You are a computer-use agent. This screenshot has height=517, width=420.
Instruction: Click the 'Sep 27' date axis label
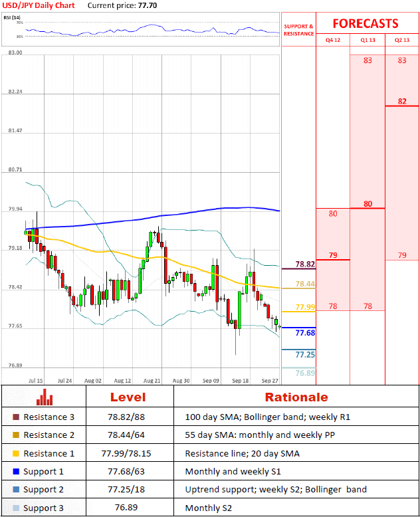pyautogui.click(x=270, y=381)
